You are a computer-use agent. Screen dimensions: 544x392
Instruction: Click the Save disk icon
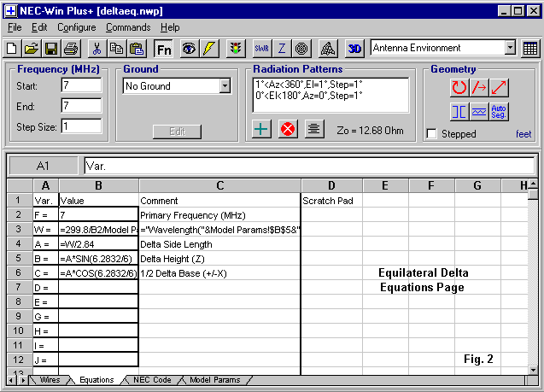click(x=51, y=49)
